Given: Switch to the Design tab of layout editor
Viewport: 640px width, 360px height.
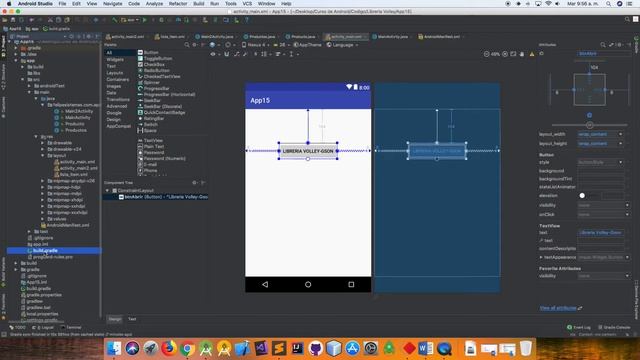Looking at the screenshot, I should (x=115, y=319).
